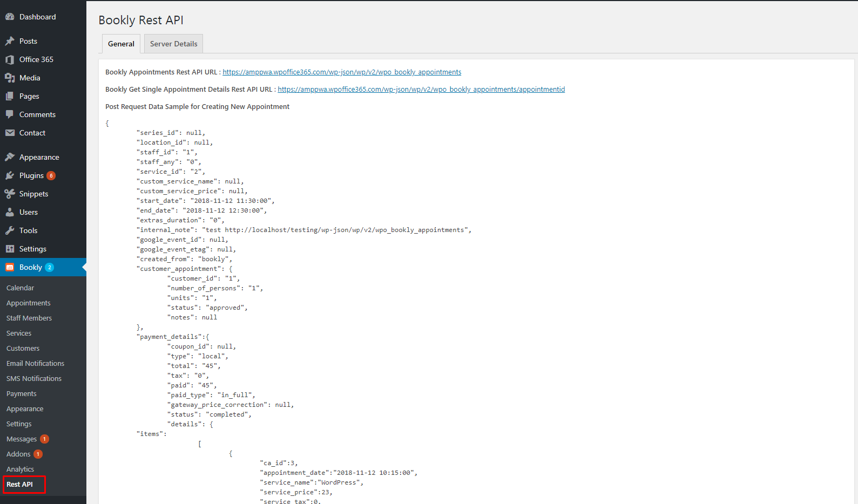Click the "status": "completed" line
Viewport: 858px width, 504px height.
coord(210,414)
